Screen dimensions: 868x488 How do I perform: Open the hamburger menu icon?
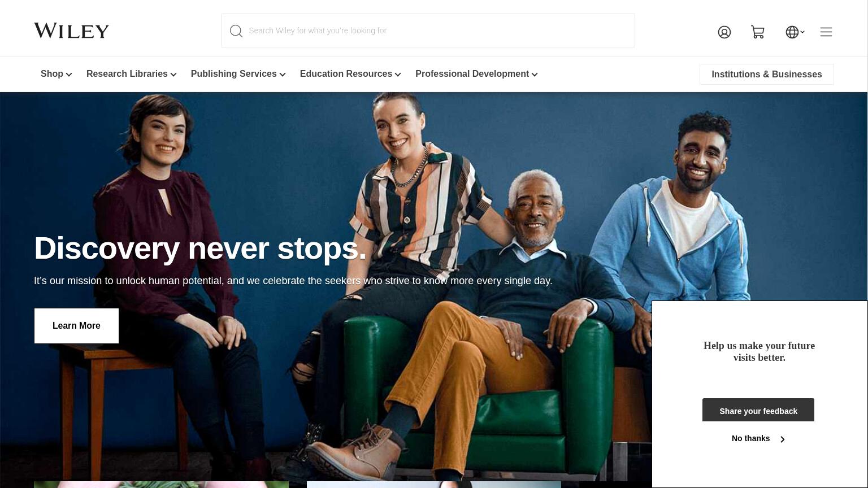(x=826, y=32)
